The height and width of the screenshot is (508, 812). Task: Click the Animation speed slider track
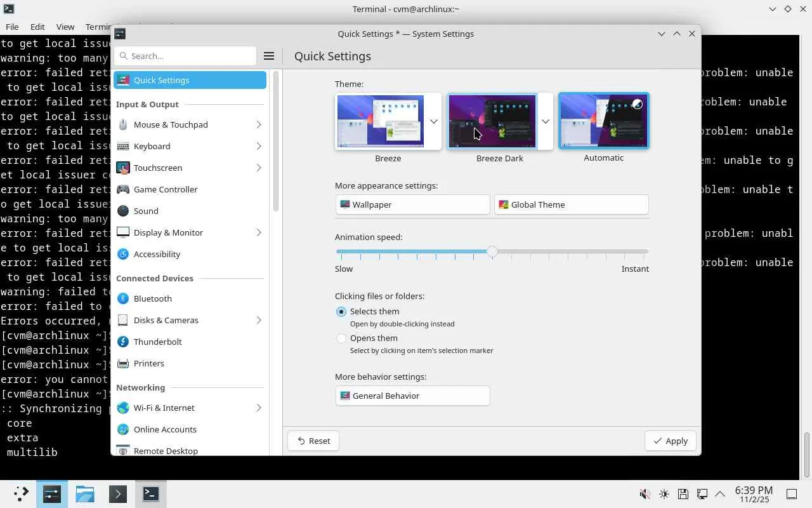[x=492, y=251]
